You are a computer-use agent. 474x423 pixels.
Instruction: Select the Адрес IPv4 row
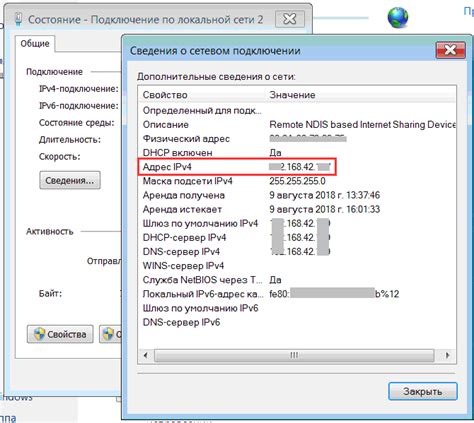(297, 167)
